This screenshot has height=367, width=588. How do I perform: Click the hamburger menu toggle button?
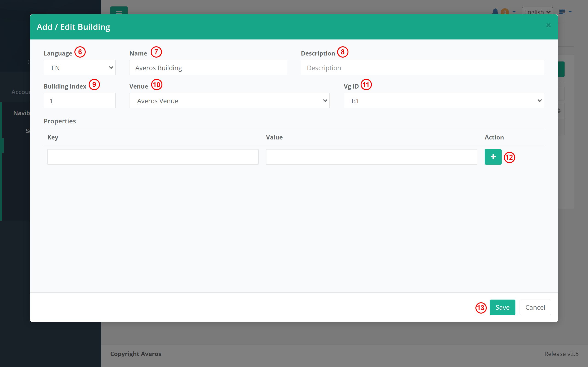tap(119, 11)
